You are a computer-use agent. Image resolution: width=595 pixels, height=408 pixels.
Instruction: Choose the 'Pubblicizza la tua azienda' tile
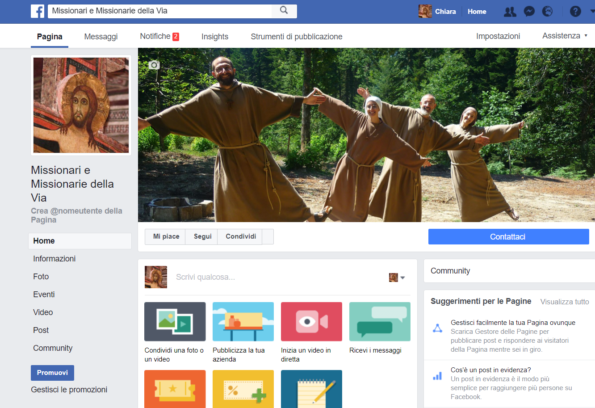243,332
